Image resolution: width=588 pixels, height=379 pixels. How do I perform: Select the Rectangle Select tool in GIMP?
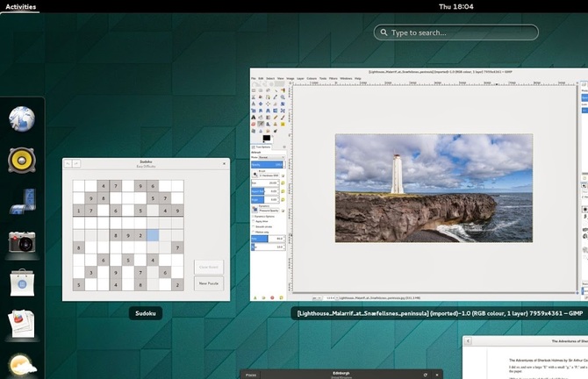254,90
